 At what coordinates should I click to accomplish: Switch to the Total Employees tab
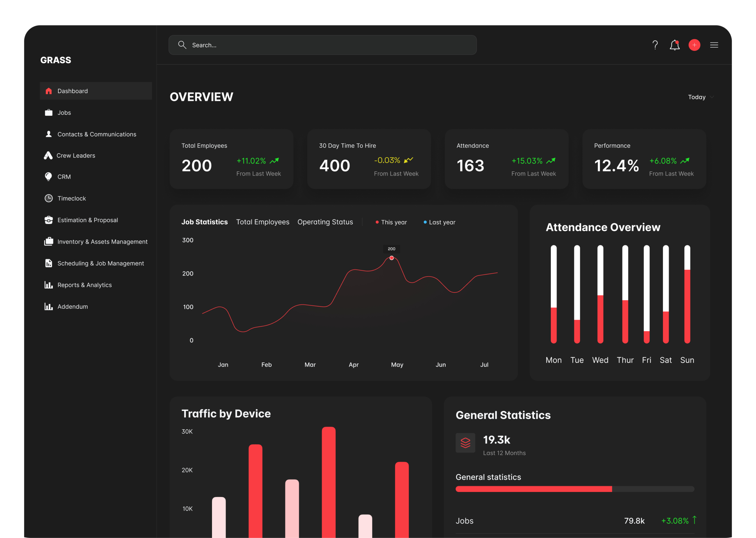[x=262, y=222]
